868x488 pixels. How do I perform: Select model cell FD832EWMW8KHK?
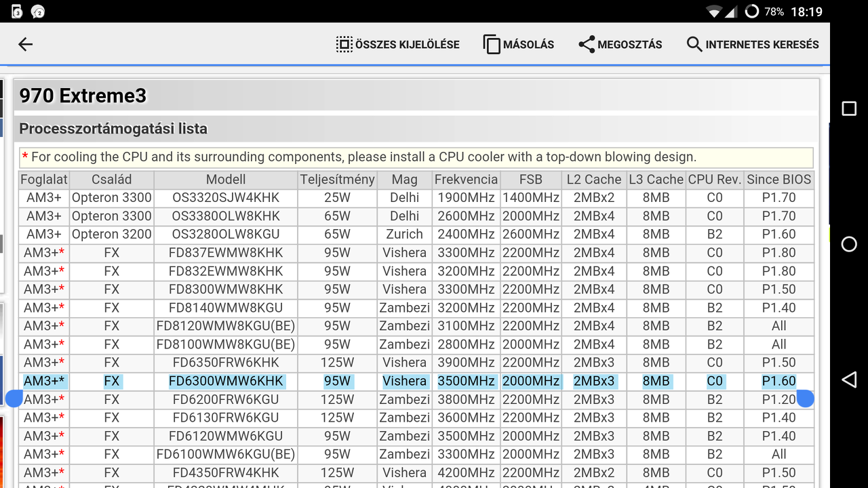226,271
